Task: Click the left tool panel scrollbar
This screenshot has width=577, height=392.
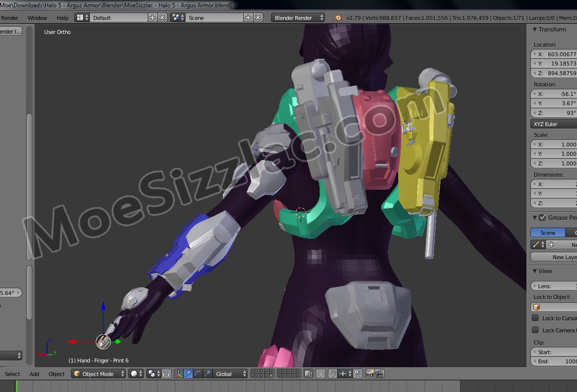Action: (30, 187)
